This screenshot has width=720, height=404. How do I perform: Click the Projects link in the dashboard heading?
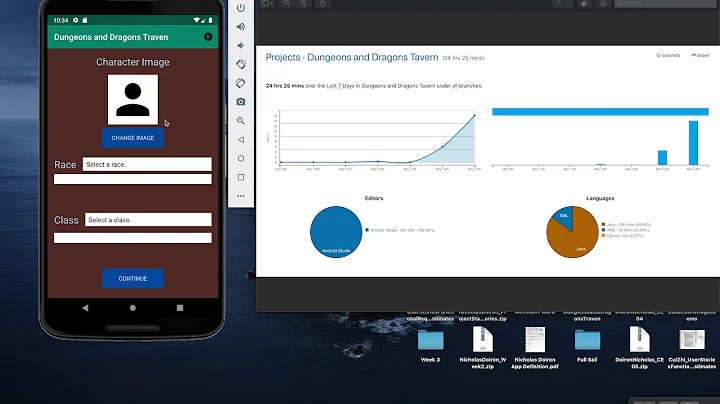(x=283, y=57)
